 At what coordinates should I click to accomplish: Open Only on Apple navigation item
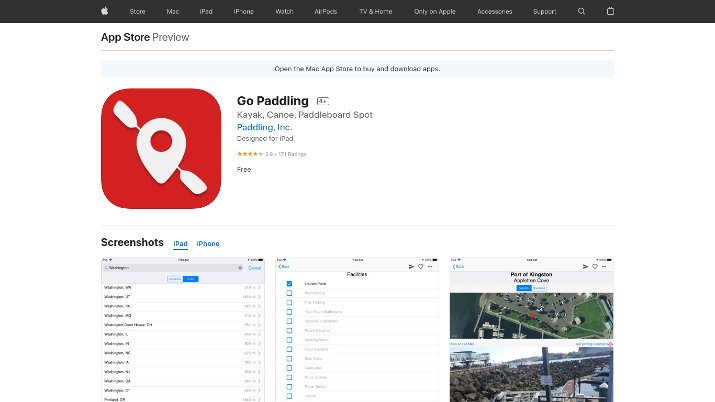[435, 11]
